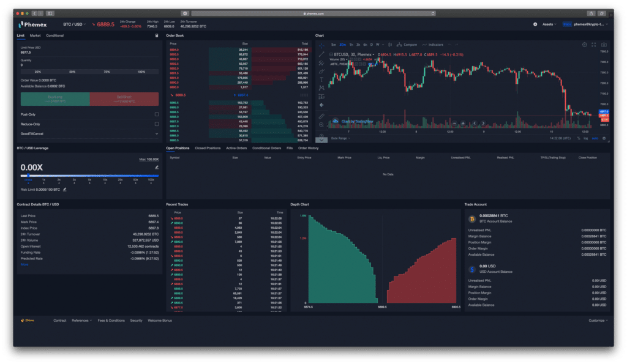The height and width of the screenshot is (364, 627).
Task: Edit the Risk Limit with pencil icon
Action: (x=65, y=190)
